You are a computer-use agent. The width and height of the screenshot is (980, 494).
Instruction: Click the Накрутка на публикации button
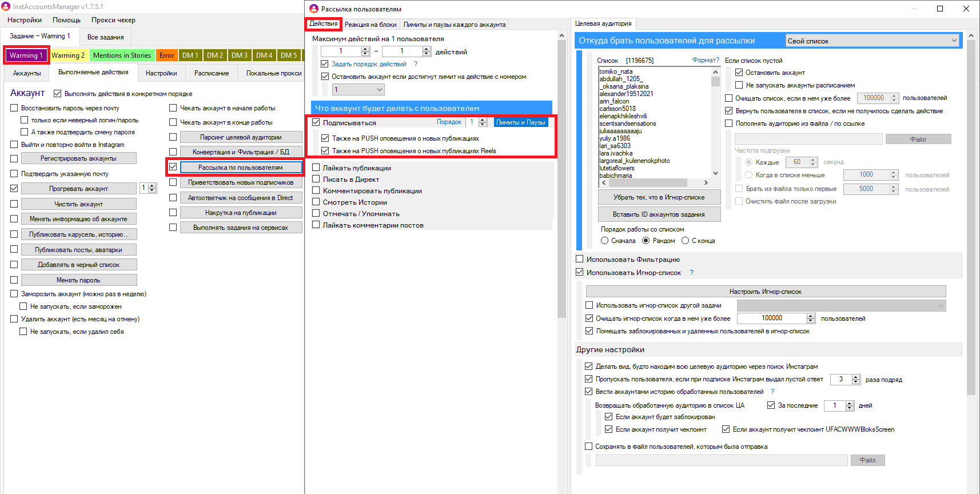pos(241,213)
